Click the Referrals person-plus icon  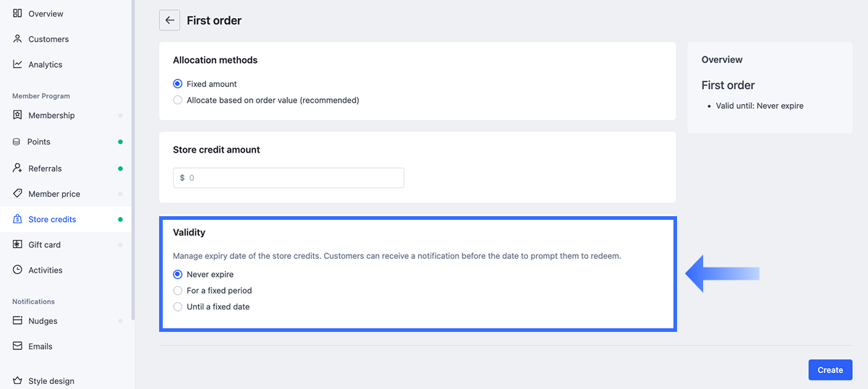tap(17, 168)
